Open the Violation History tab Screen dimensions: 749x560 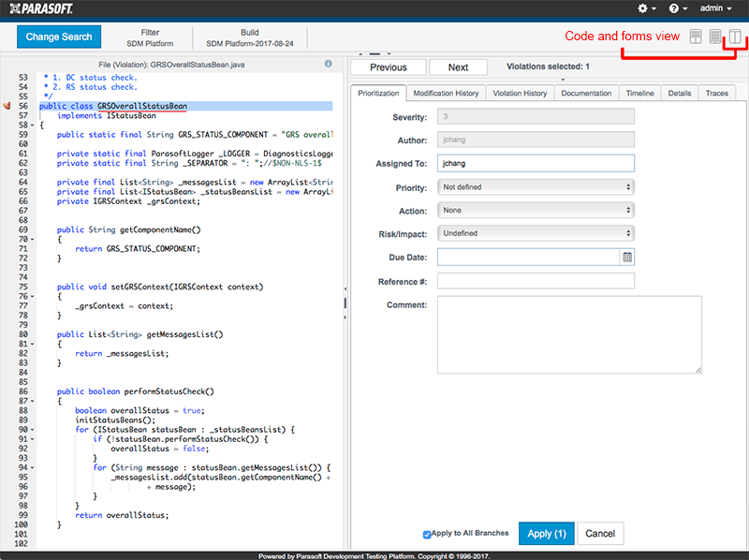[x=520, y=93]
